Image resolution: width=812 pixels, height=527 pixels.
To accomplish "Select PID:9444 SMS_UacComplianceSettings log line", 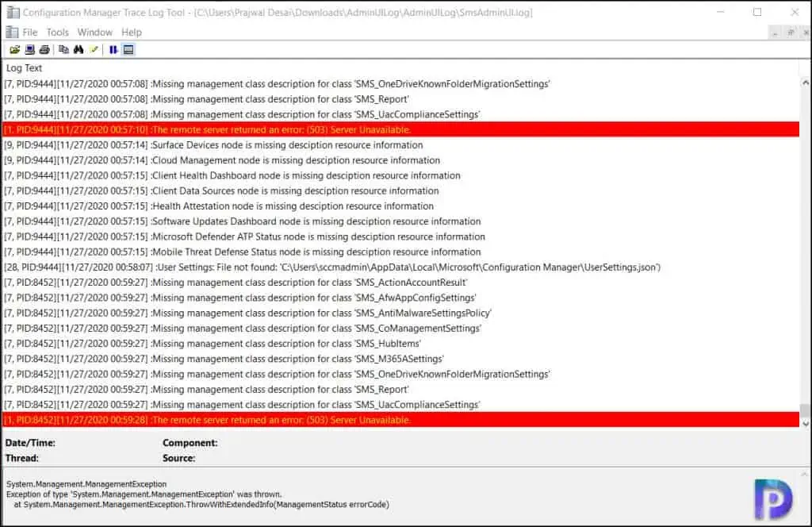I will coord(401,114).
